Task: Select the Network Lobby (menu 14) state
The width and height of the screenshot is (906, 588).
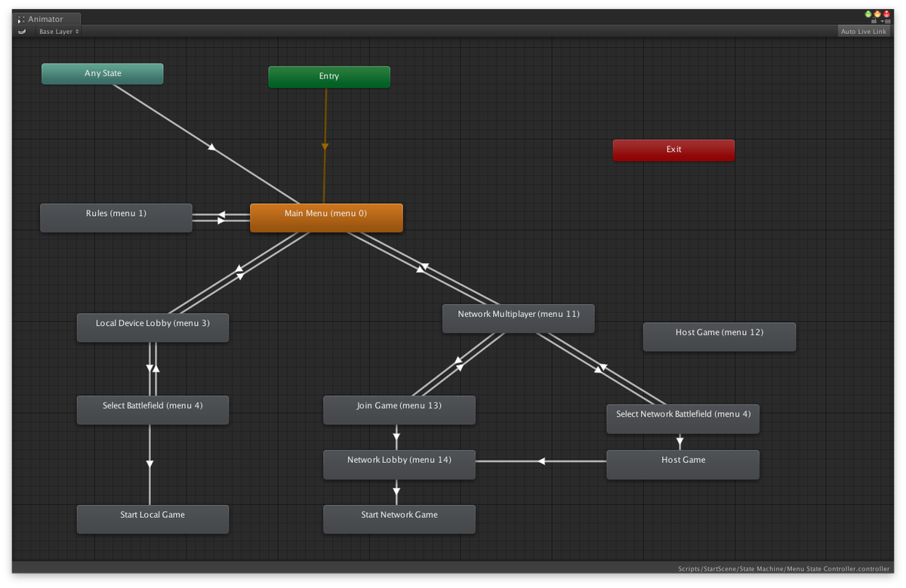Action: [x=399, y=464]
